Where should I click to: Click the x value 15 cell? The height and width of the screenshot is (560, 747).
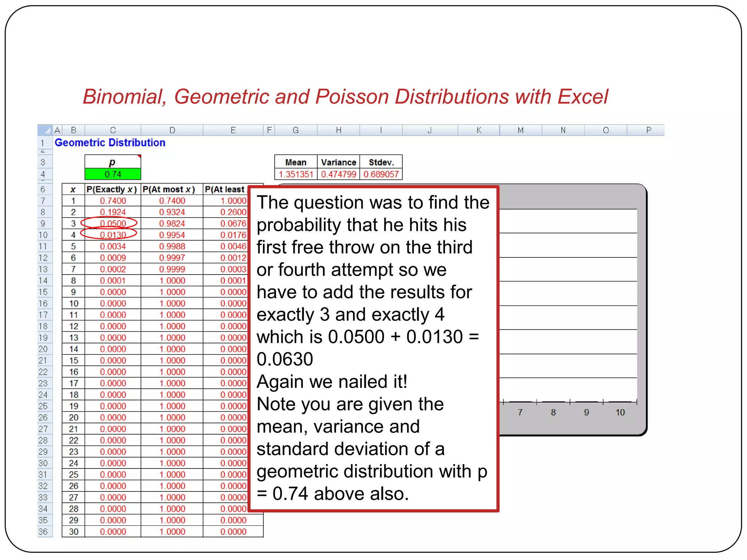coord(73,360)
